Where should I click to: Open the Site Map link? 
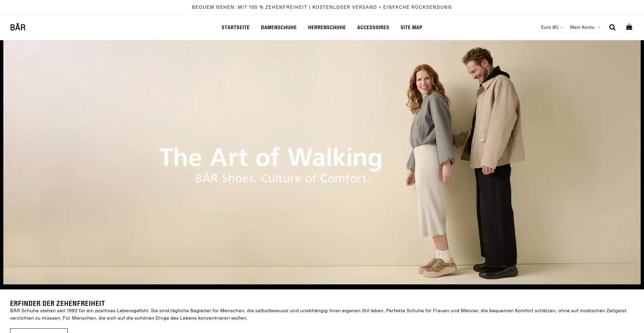pyautogui.click(x=411, y=27)
